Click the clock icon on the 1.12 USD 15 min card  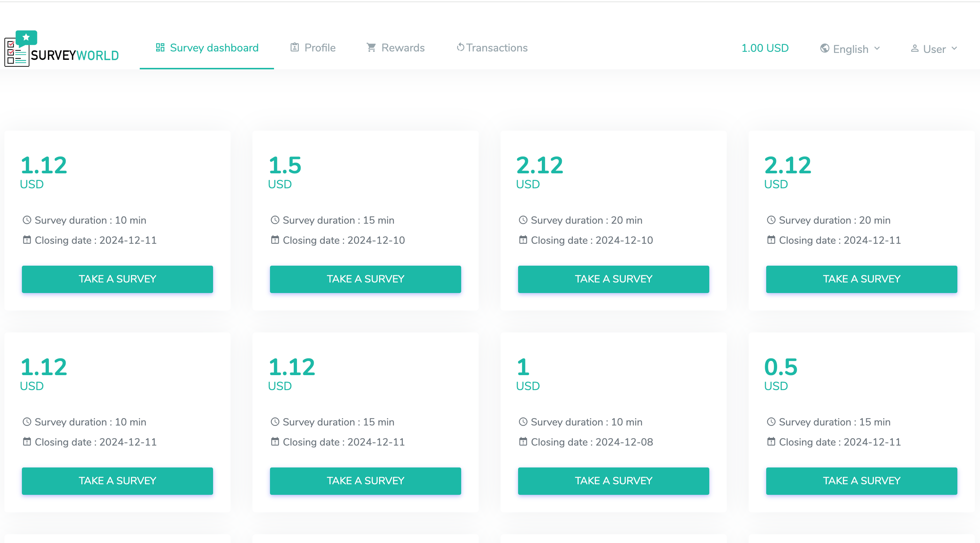click(x=275, y=421)
